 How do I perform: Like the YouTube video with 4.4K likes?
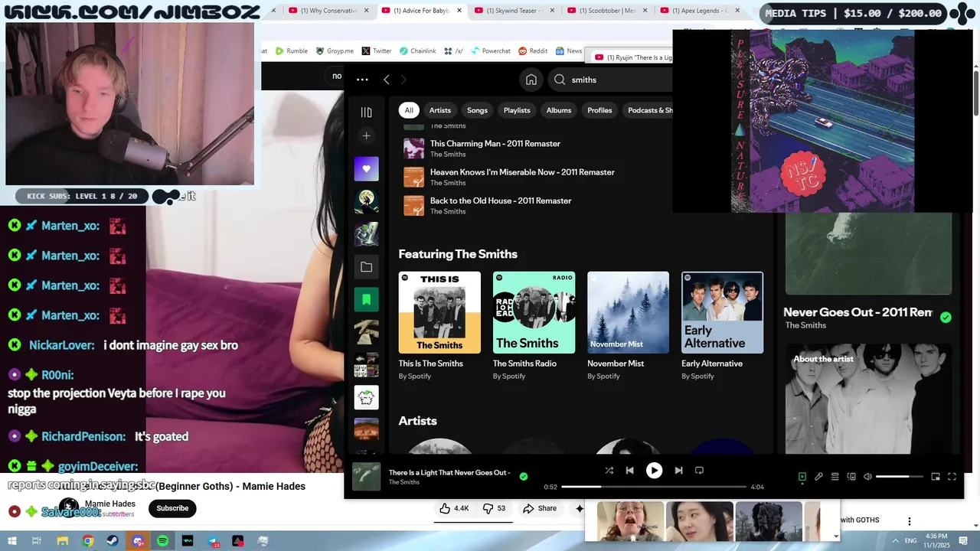(454, 508)
